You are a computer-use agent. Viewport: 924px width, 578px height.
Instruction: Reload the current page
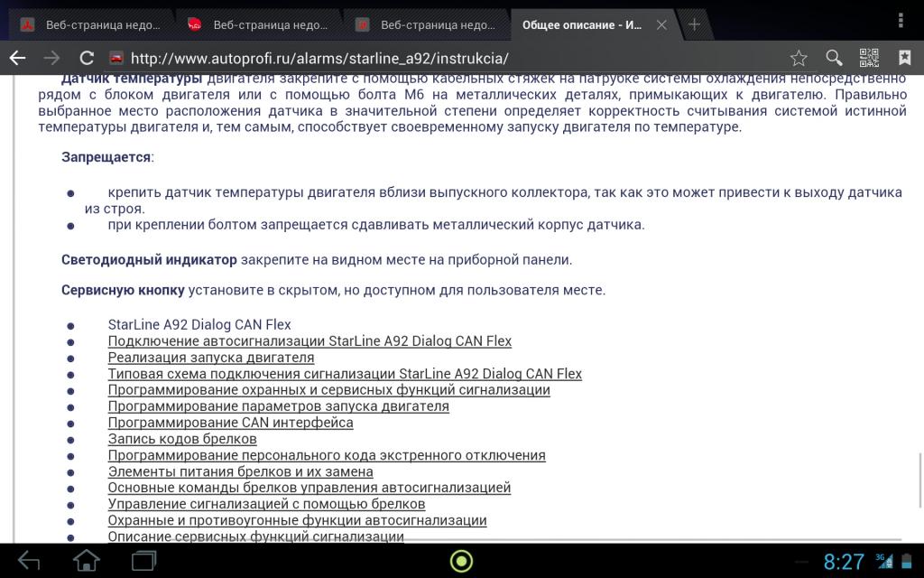87,58
